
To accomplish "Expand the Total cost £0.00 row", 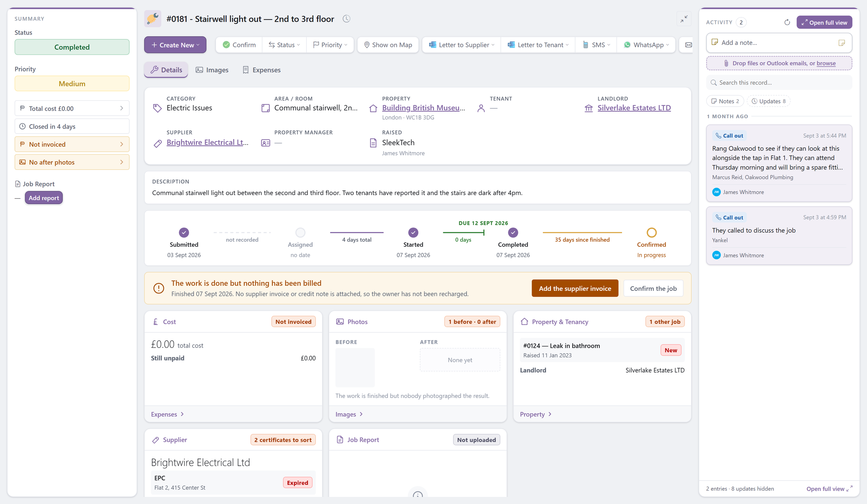I will tap(72, 108).
